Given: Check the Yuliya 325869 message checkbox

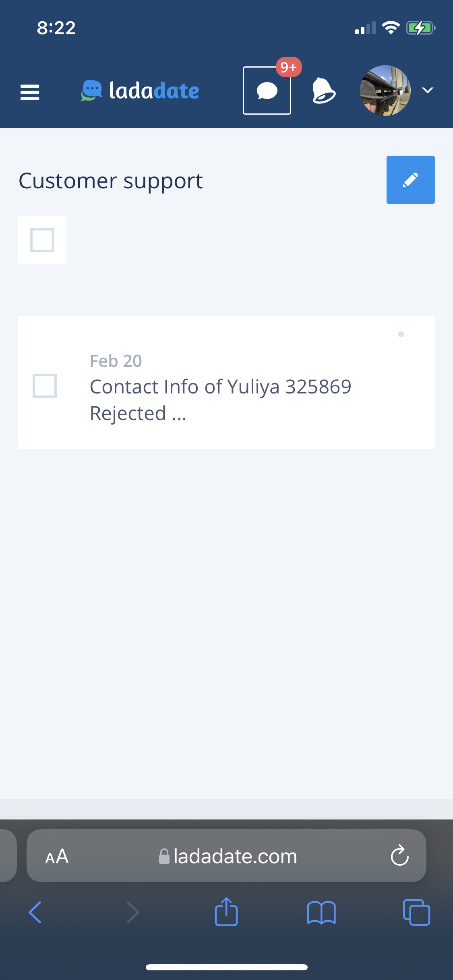Looking at the screenshot, I should click(45, 386).
